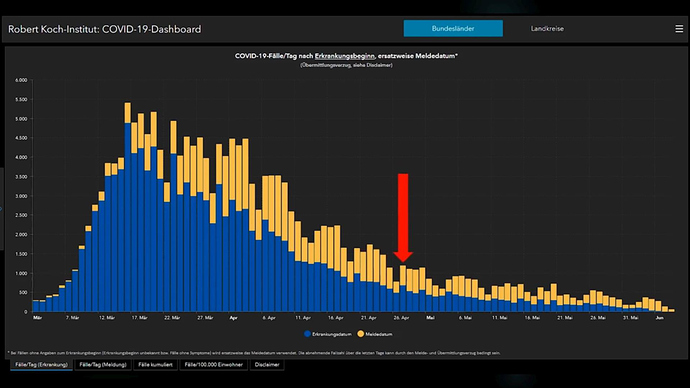This screenshot has width=690, height=388.
Task: Toggle the Erkrankungsdatum legend label
Action: 332,334
